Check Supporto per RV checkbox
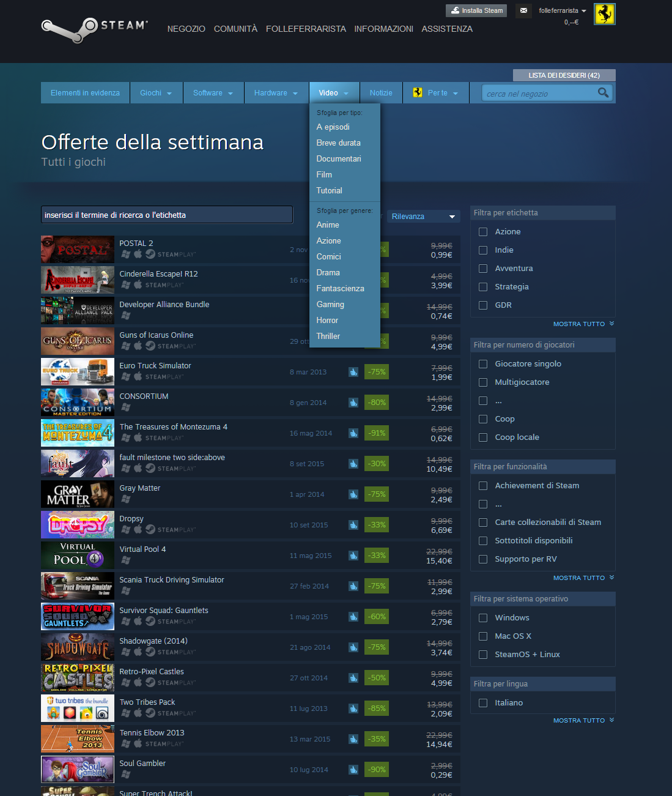The image size is (672, 796). (483, 559)
